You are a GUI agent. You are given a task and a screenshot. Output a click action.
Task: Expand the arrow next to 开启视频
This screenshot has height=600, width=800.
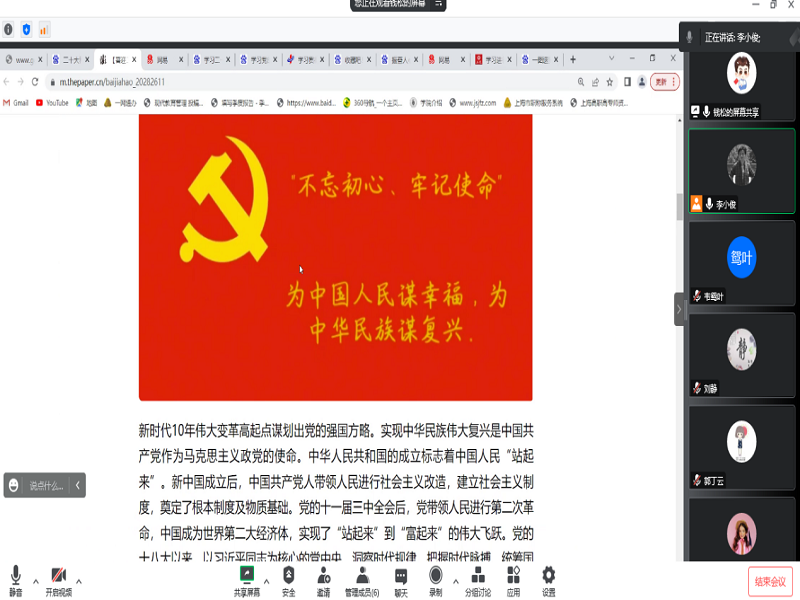[x=79, y=581]
